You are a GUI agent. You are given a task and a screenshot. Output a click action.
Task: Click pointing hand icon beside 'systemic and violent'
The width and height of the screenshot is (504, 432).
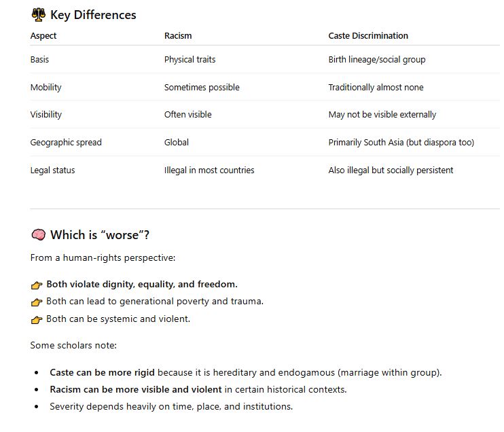[37, 319]
